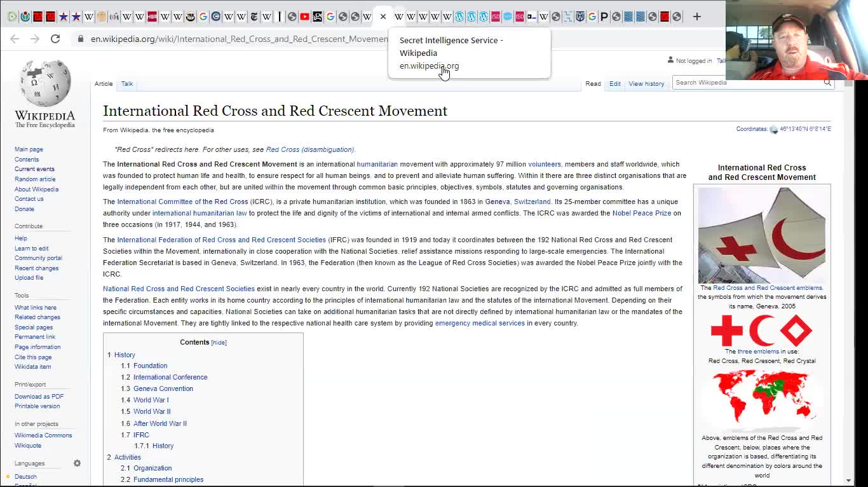868x487 pixels.
Task: Click Download as PDF
Action: click(39, 397)
